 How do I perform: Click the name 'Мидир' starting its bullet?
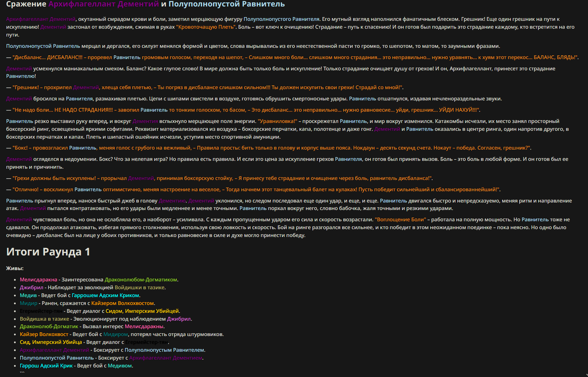click(28, 303)
